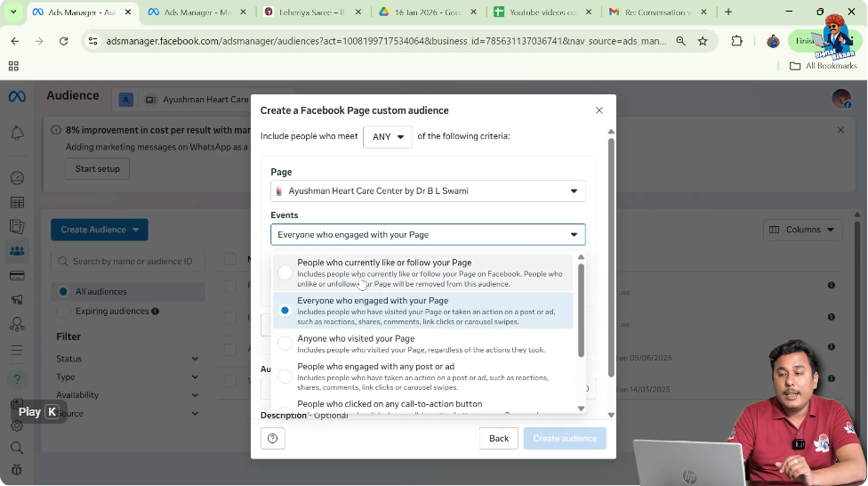Switch to first Ads Manager browser tab

click(x=82, y=12)
